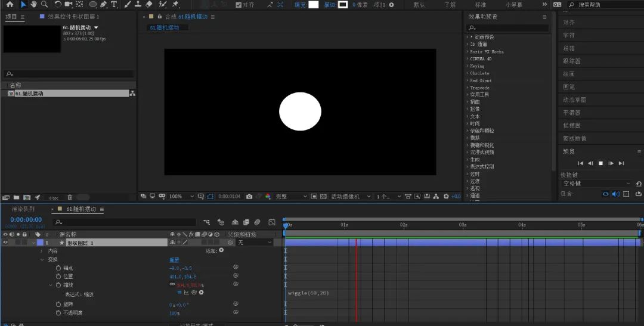Toggle the transparency grid button
This screenshot has width=644, height=326.
pyautogui.click(x=323, y=197)
